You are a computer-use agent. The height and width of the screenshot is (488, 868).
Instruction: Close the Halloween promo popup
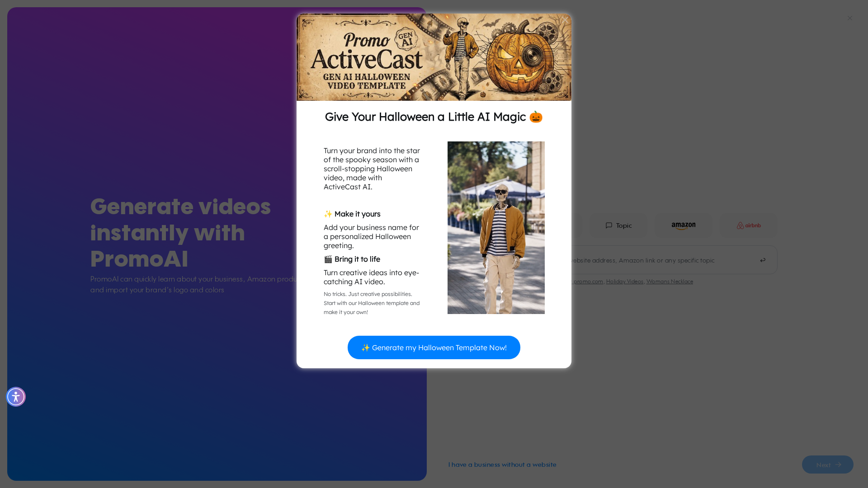pyautogui.click(x=565, y=20)
